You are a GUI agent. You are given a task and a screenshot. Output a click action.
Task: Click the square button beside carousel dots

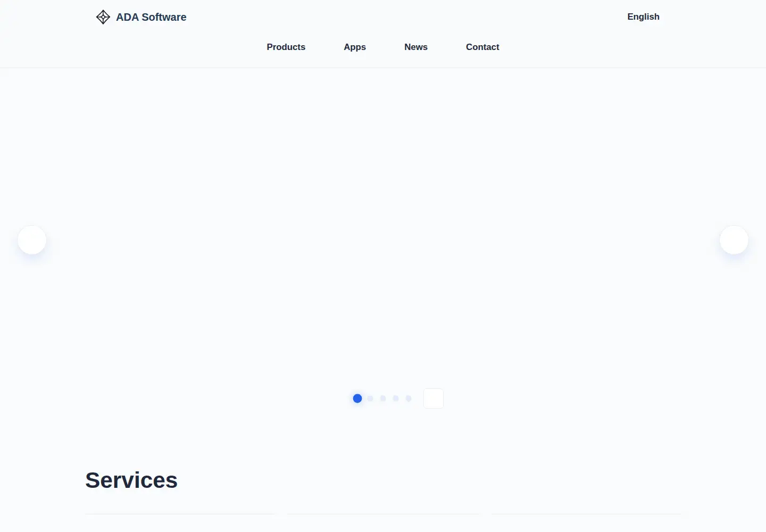tap(434, 398)
